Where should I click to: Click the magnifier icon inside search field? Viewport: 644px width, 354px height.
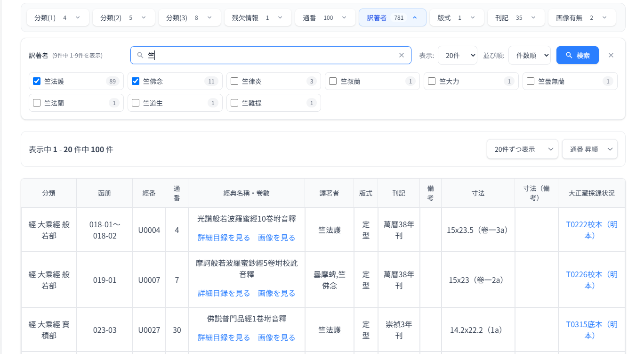tap(140, 55)
